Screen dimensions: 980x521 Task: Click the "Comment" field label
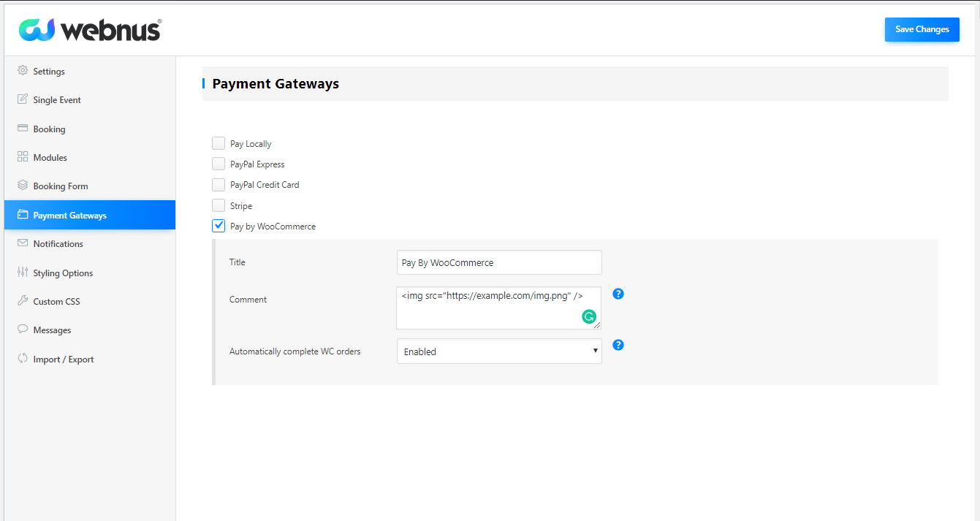(x=248, y=300)
